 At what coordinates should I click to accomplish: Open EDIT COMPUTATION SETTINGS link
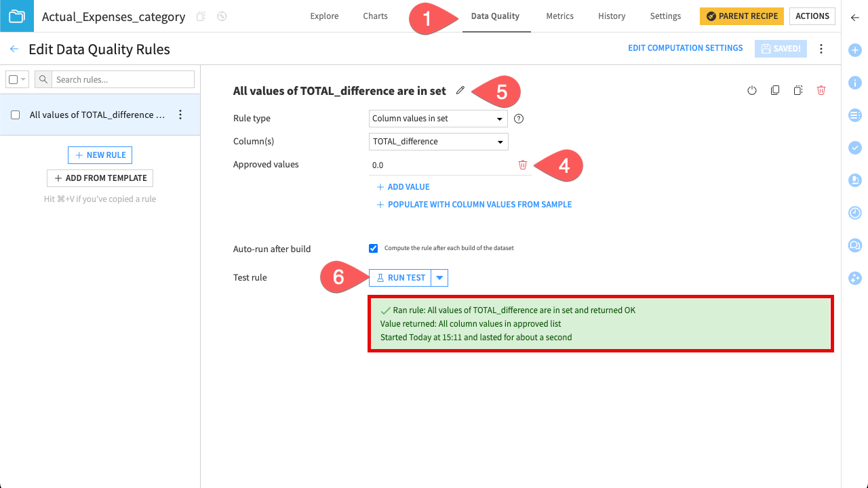pos(685,47)
